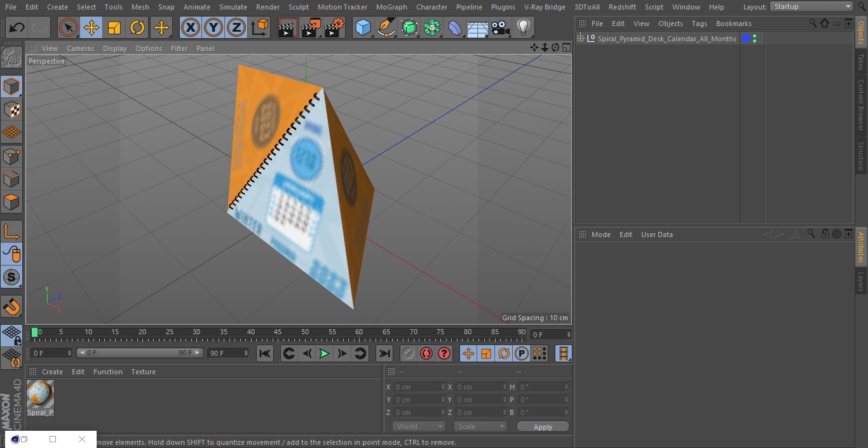868x448 pixels.
Task: Switch to Texture mode
Action: (11, 109)
